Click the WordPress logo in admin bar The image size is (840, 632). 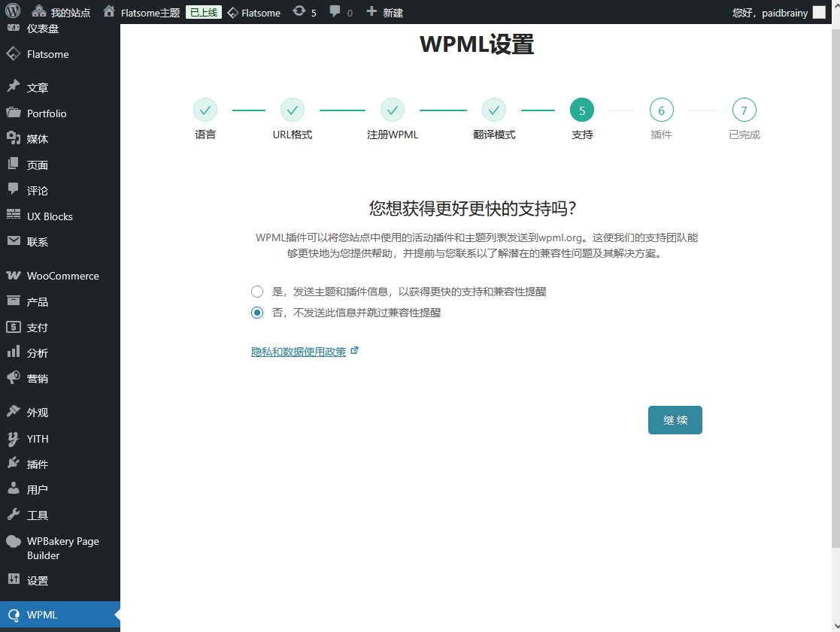tap(13, 11)
